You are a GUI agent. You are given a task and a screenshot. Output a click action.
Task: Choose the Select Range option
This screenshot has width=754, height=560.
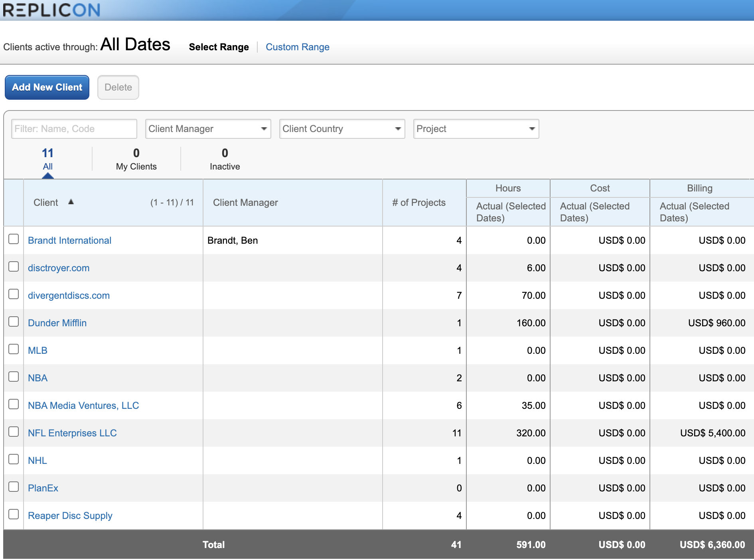(x=219, y=47)
